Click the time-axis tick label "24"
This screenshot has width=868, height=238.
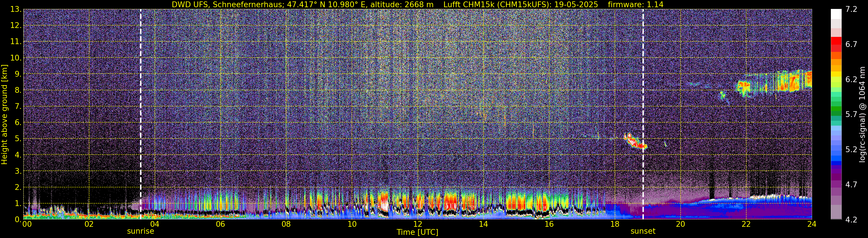[x=812, y=224]
